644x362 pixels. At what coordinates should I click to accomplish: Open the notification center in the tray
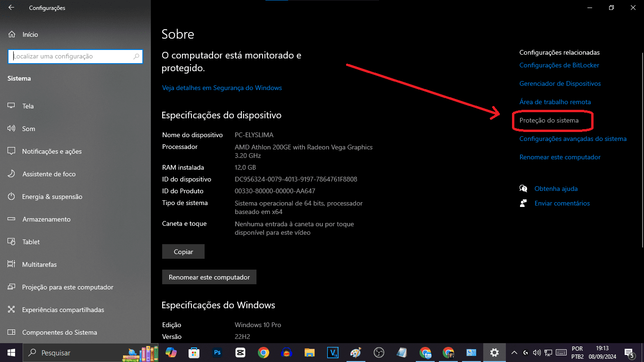[x=629, y=352]
